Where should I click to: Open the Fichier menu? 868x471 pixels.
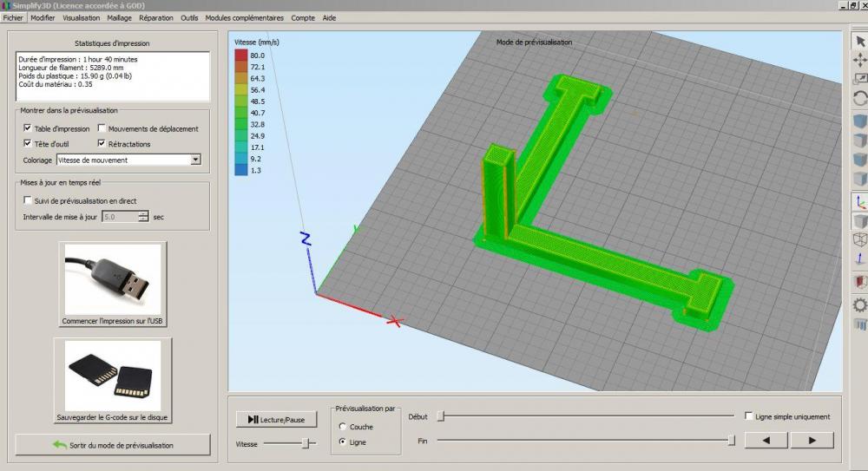(13, 17)
